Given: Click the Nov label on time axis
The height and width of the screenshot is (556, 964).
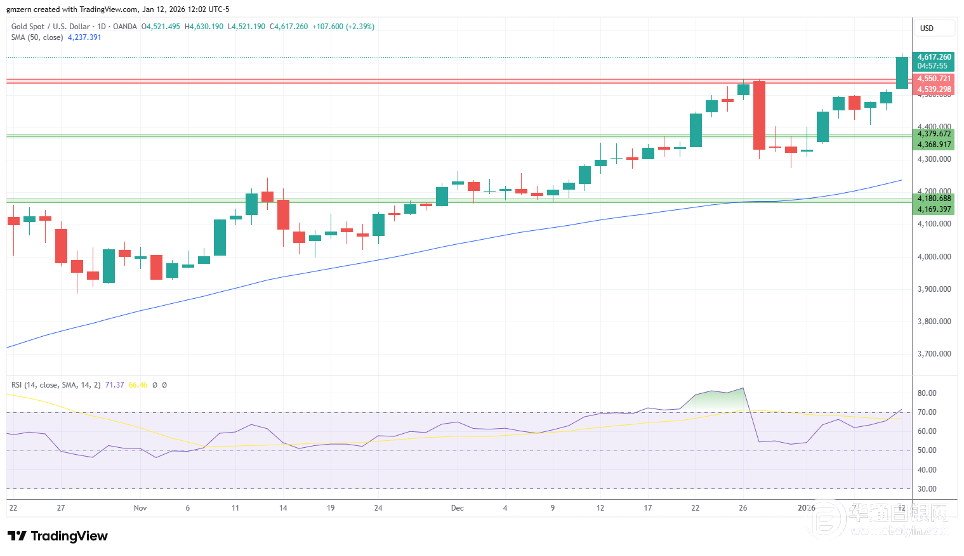Looking at the screenshot, I should point(138,507).
